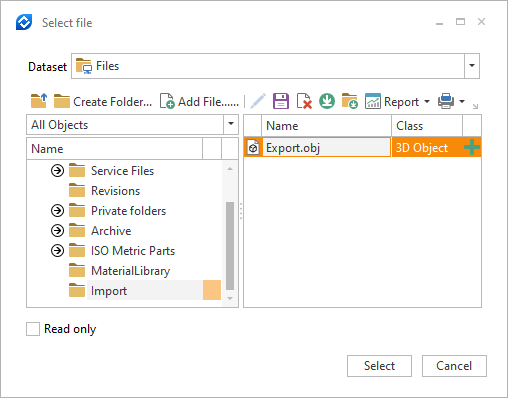Close the Select file dialog
The height and width of the screenshot is (398, 508).
click(481, 22)
